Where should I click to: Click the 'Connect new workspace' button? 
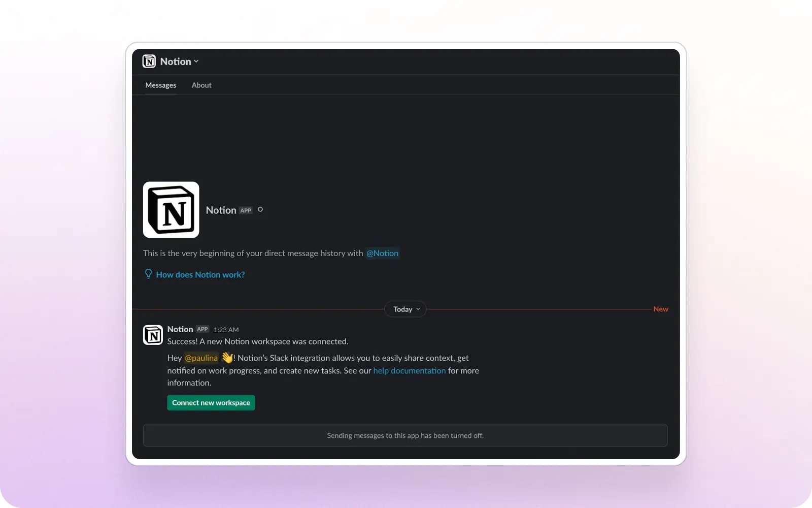pyautogui.click(x=211, y=402)
